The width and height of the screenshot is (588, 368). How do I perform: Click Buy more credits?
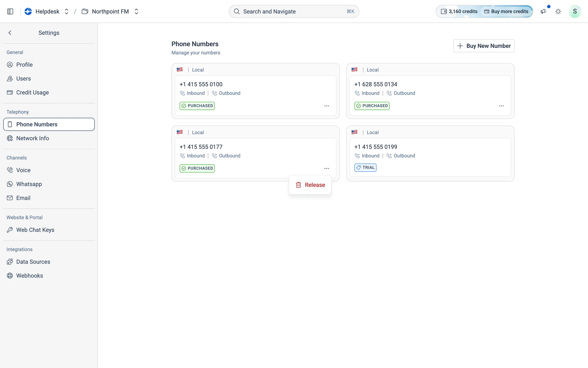pyautogui.click(x=506, y=11)
